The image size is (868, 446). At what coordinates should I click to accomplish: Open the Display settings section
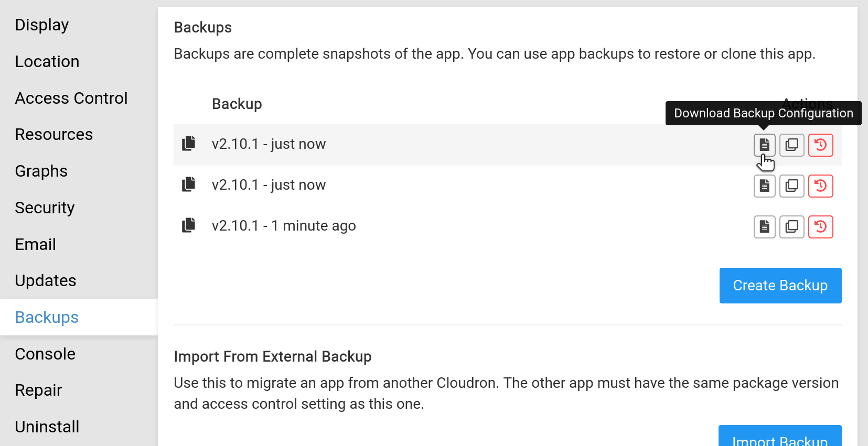pos(42,25)
